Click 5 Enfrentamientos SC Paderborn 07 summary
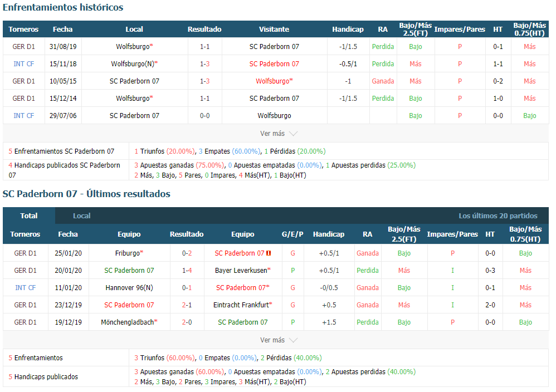 pyautogui.click(x=61, y=151)
